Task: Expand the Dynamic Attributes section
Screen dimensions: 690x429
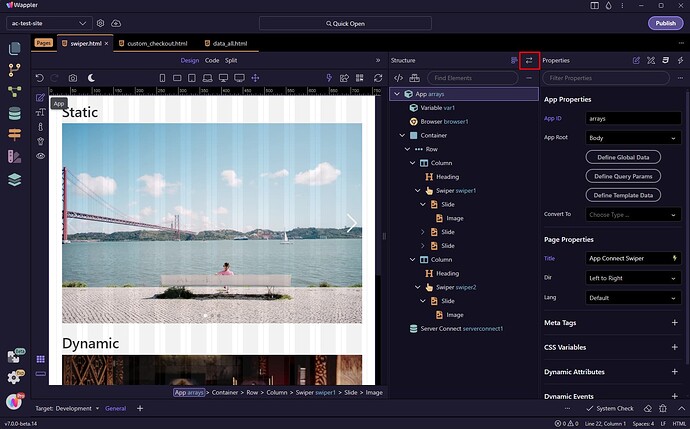Action: coord(675,372)
